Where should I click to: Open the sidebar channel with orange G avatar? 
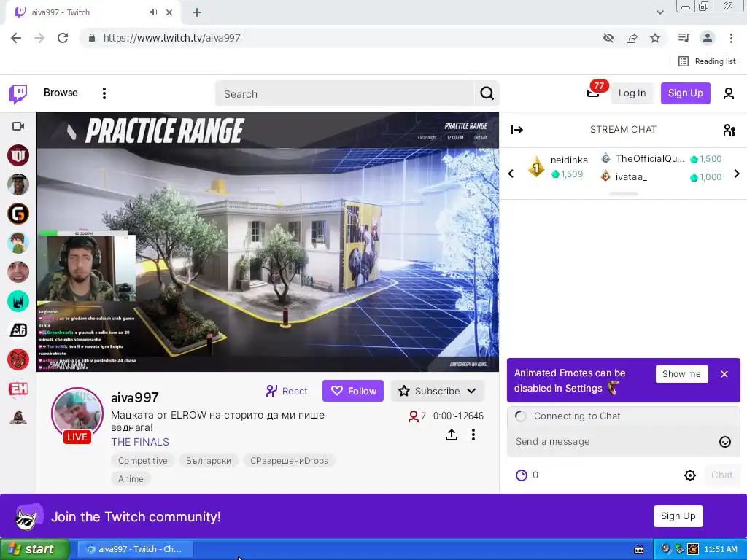(18, 214)
